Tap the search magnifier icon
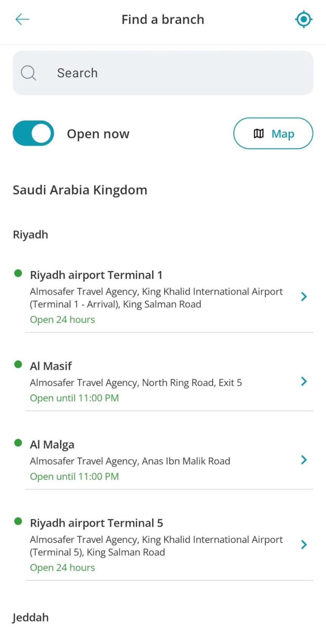The image size is (326, 644). (x=28, y=73)
